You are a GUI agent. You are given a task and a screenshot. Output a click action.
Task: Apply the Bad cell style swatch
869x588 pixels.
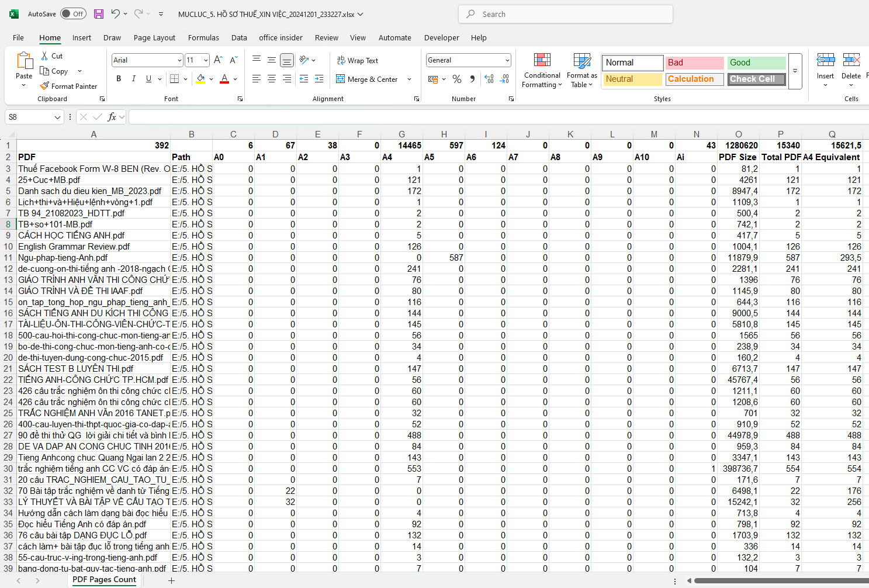point(694,63)
